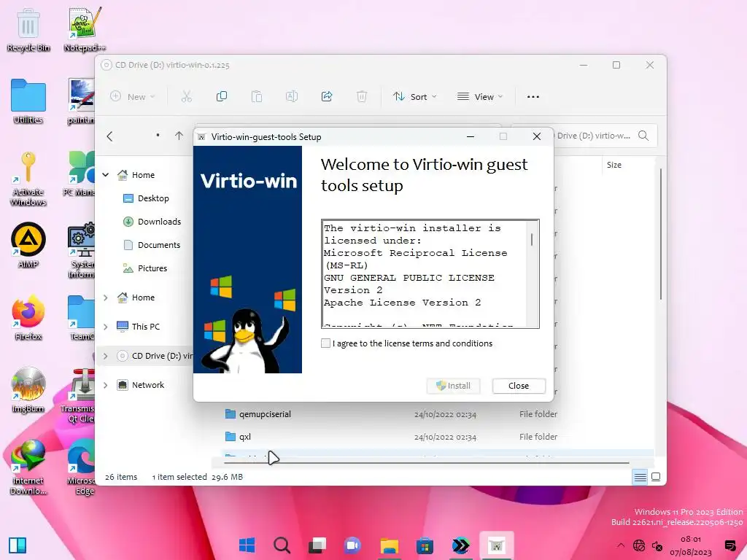Open the Activate Windows key shortcut
Screen dimensions: 747x560
tap(28, 179)
